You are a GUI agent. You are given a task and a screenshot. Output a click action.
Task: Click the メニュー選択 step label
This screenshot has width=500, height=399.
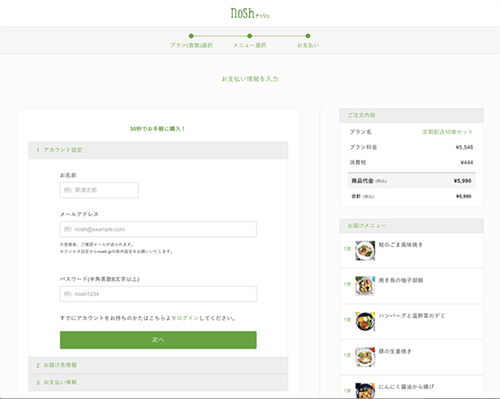[249, 45]
